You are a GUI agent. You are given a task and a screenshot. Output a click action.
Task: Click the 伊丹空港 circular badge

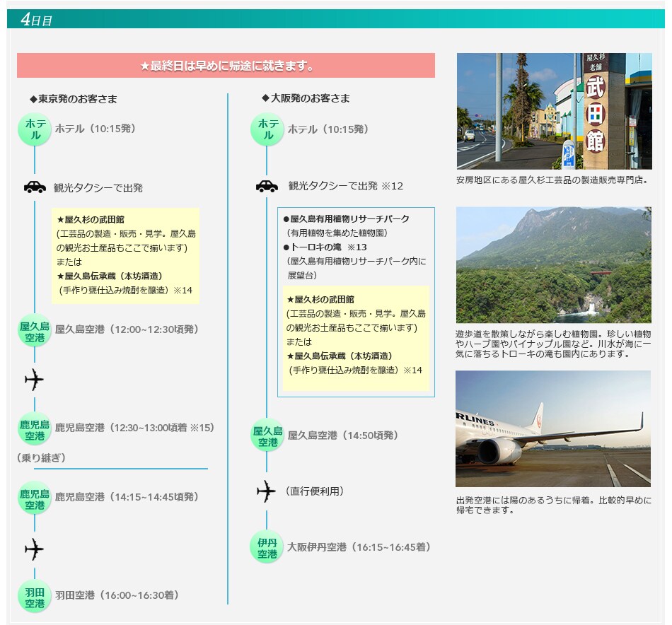coord(267,547)
